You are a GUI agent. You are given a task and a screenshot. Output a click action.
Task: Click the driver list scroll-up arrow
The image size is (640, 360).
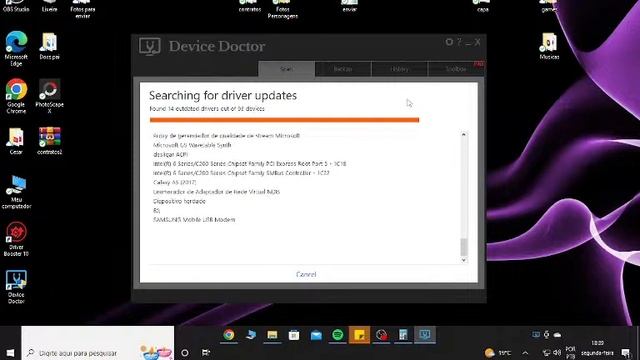464,134
